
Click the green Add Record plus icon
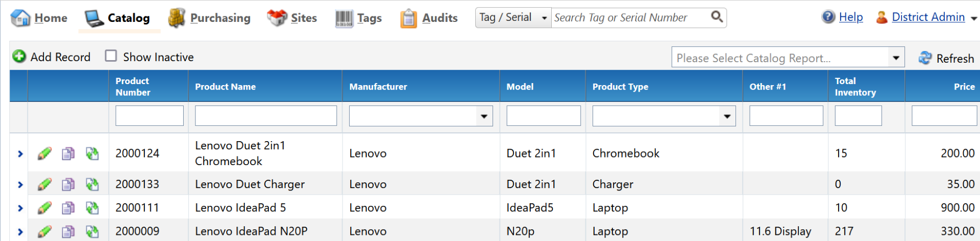tap(19, 56)
